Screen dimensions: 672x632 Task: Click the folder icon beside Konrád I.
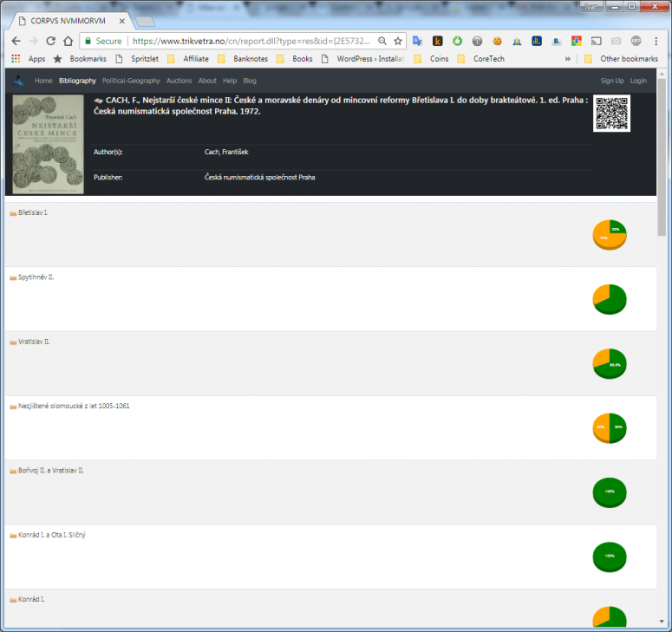[13, 600]
